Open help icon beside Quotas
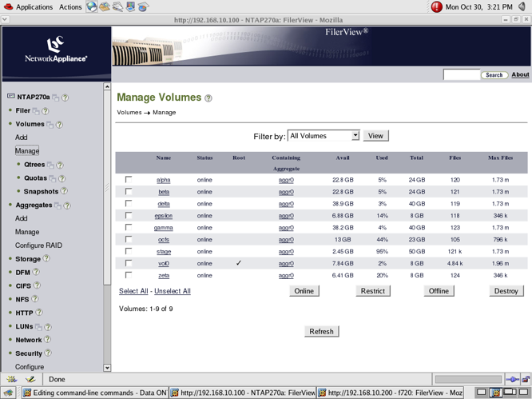 point(62,178)
